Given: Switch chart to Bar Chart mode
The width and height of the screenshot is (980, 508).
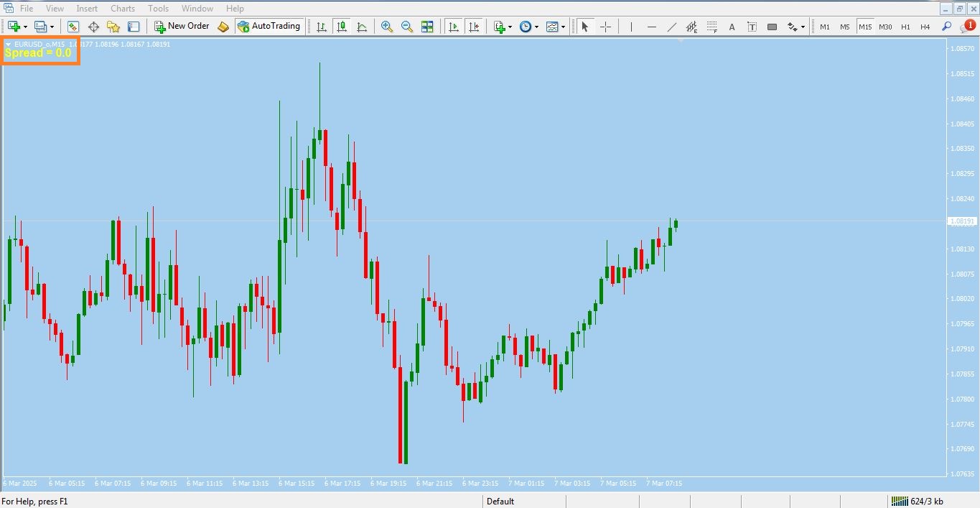Looking at the screenshot, I should click(322, 27).
